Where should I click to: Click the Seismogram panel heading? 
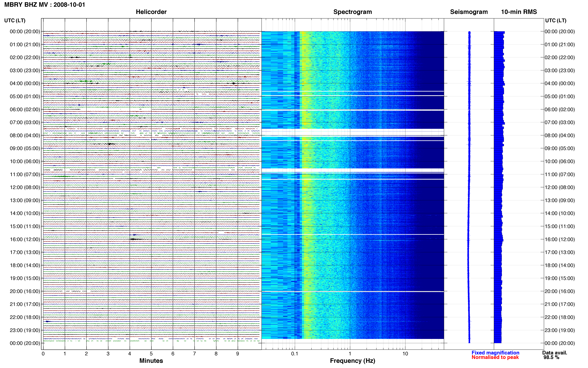pyautogui.click(x=469, y=12)
